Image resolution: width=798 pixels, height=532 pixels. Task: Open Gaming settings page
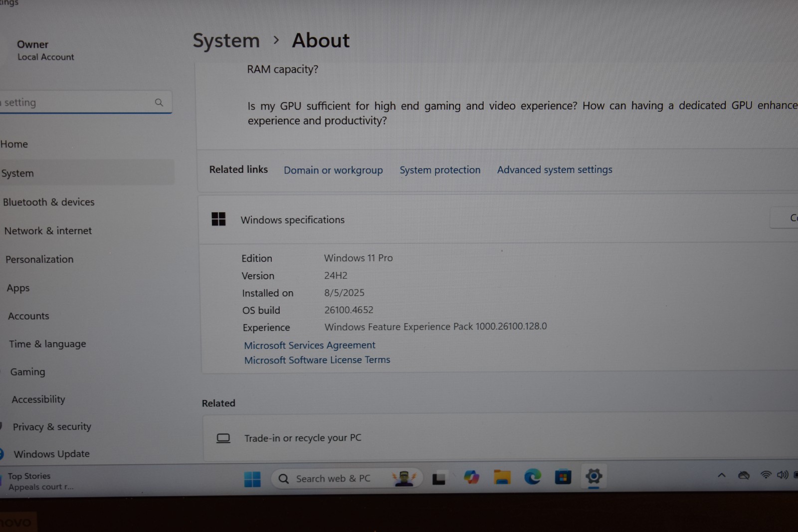tap(27, 372)
